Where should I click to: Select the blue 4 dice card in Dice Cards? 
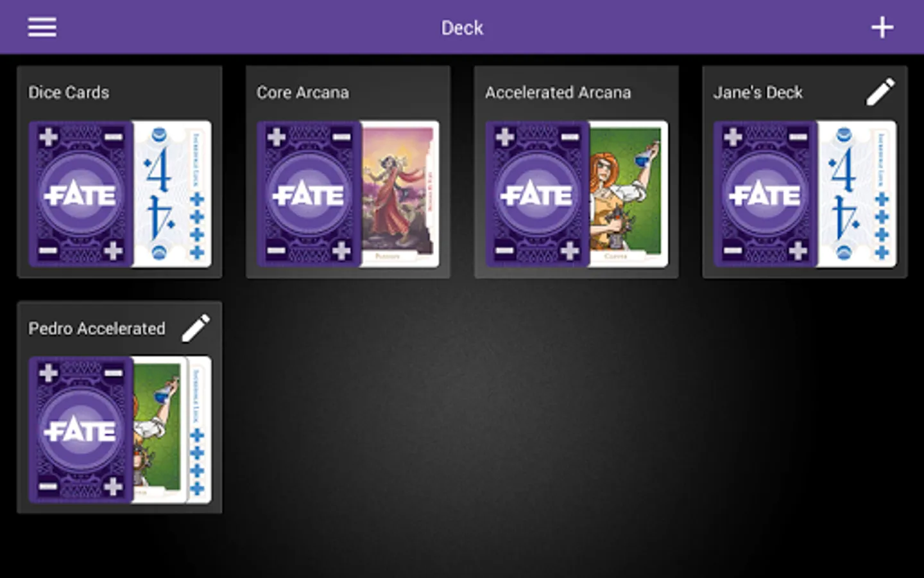pyautogui.click(x=173, y=194)
